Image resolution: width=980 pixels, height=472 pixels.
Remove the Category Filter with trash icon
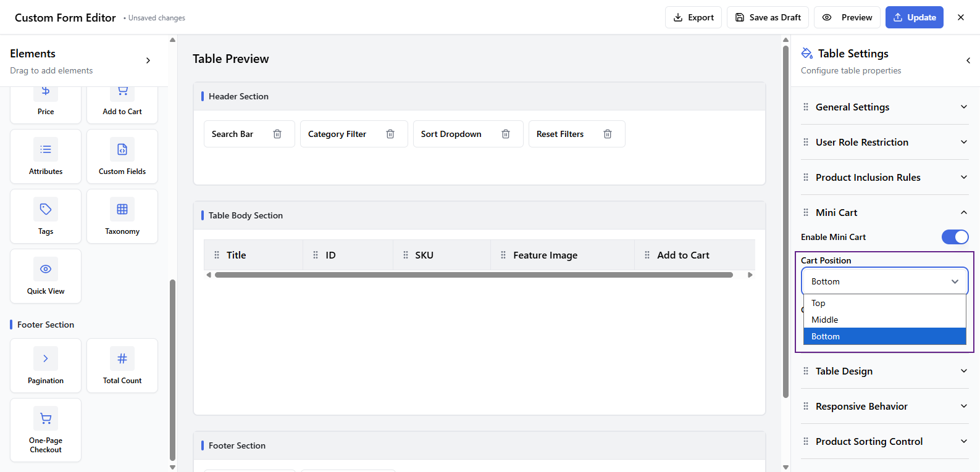[x=390, y=134]
